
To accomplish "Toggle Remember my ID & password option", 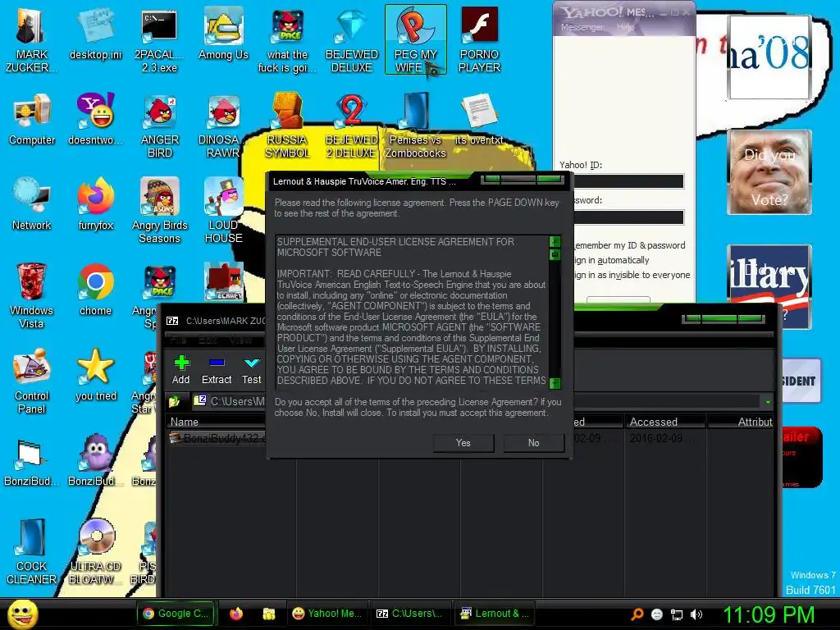I will pyautogui.click(x=629, y=245).
